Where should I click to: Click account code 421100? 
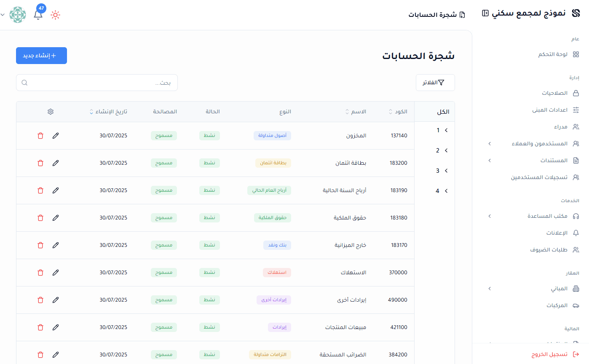pyautogui.click(x=399, y=327)
